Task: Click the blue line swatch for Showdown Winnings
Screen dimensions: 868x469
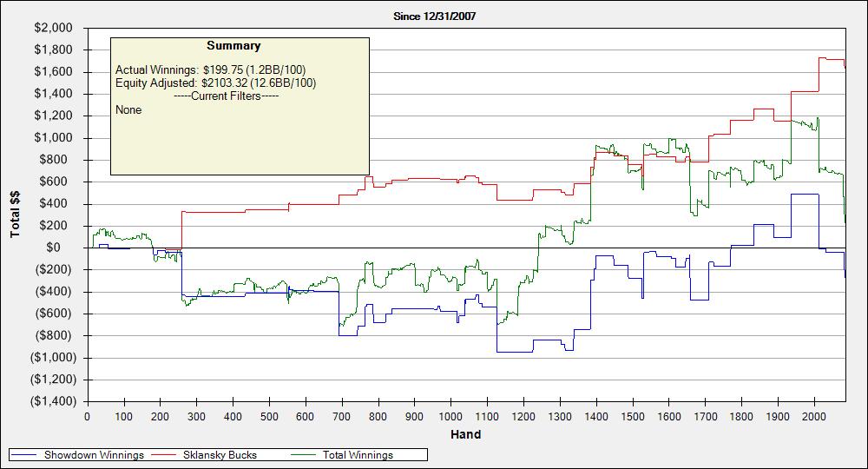Action: pos(25,455)
